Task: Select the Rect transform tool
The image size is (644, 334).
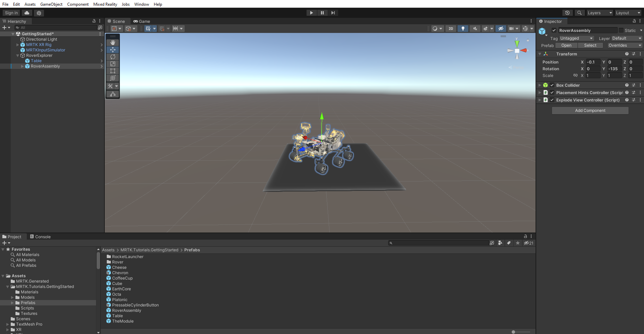Action: click(113, 71)
